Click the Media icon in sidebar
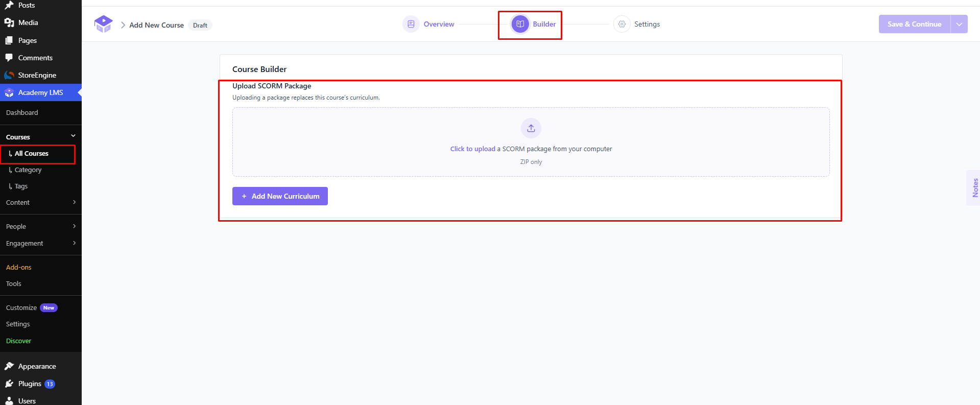 coord(9,22)
